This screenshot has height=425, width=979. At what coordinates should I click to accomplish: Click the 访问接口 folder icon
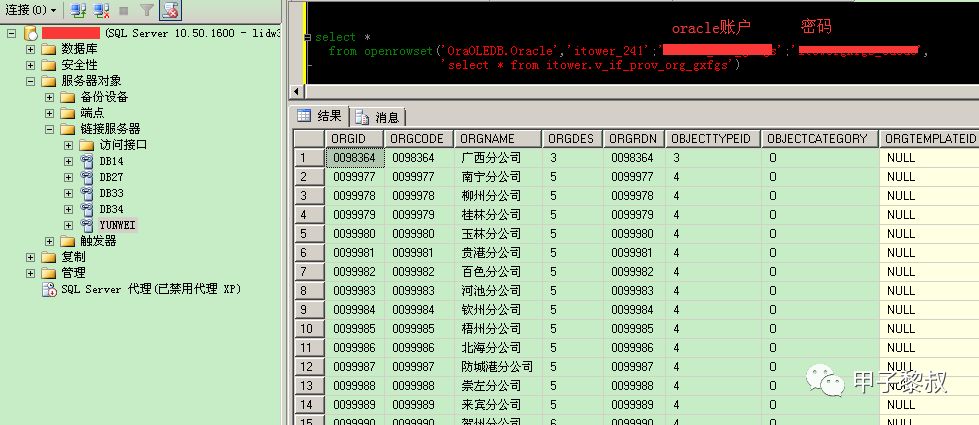pos(86,145)
